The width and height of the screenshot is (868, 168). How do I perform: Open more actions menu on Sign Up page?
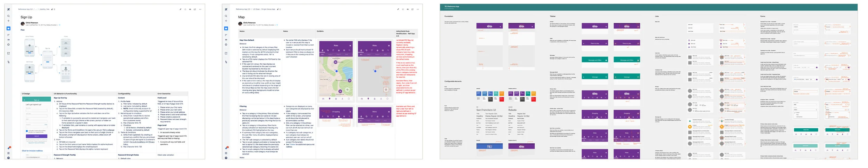200,9
